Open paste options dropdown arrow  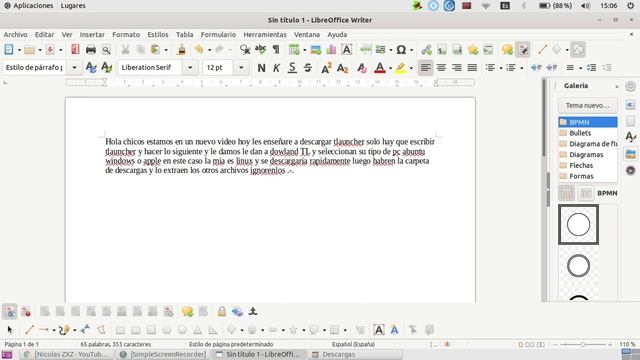tap(166, 50)
